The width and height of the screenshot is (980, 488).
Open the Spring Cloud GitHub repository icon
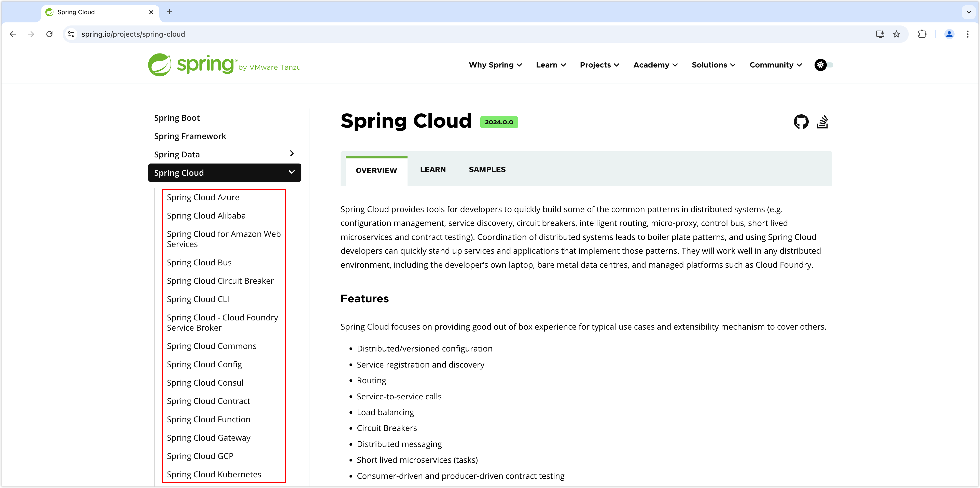click(x=801, y=121)
